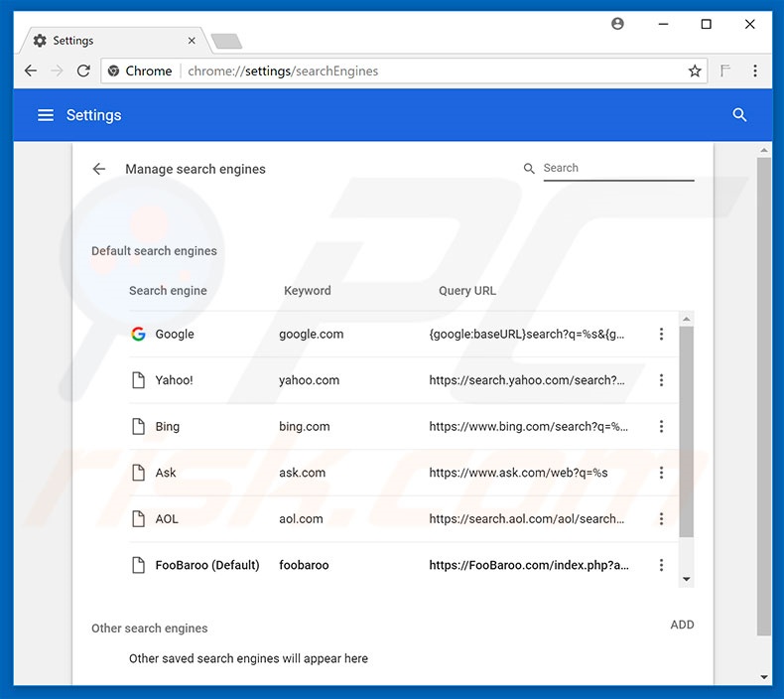Click the Search engine column header
This screenshot has height=699, width=784.
pyautogui.click(x=168, y=291)
